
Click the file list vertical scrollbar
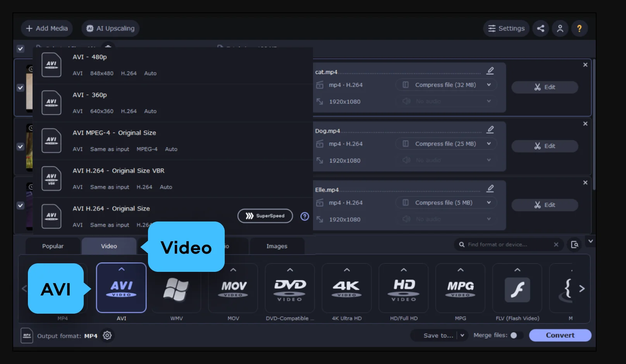pos(594,124)
